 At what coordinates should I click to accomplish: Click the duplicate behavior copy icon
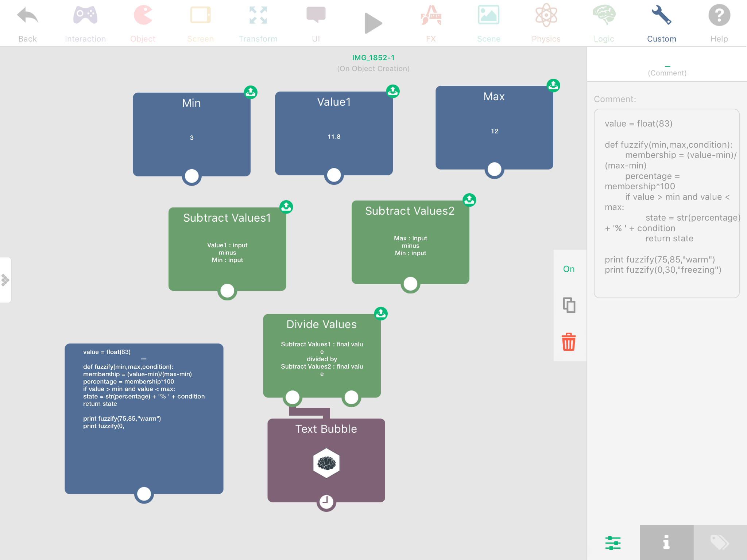click(569, 305)
